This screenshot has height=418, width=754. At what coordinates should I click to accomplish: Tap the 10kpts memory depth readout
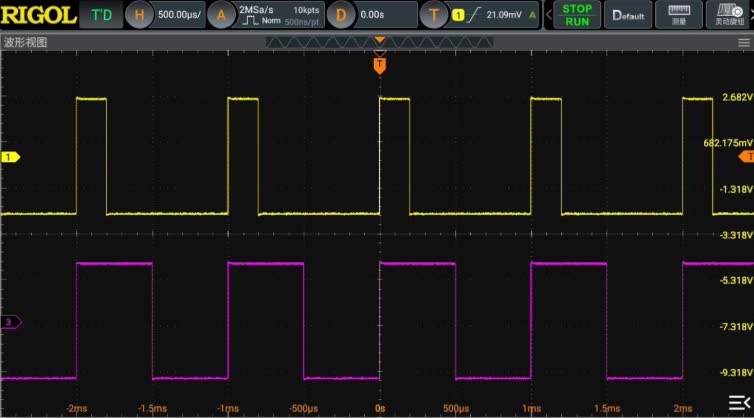(x=306, y=10)
